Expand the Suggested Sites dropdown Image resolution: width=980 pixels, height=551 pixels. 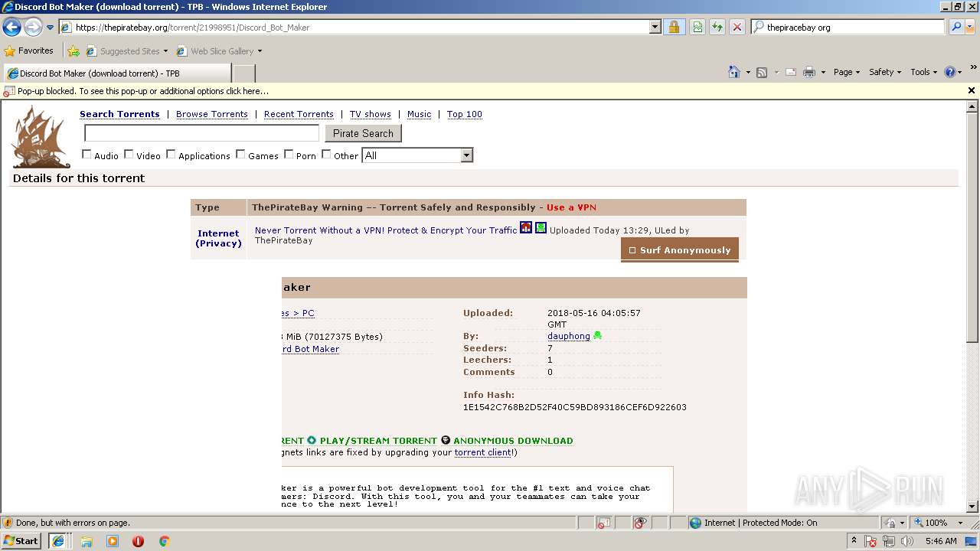click(165, 51)
